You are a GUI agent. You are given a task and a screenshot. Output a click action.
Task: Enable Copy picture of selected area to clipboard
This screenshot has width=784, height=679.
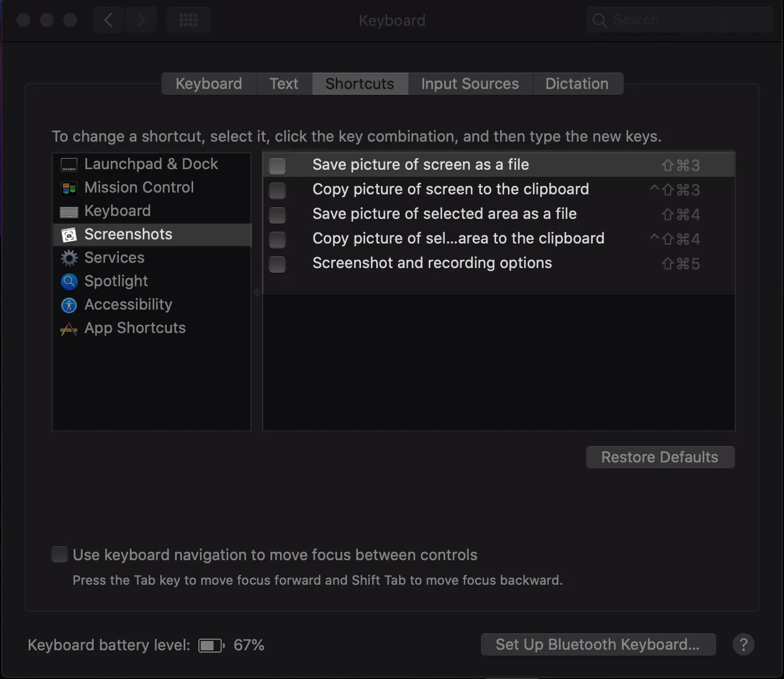(277, 239)
